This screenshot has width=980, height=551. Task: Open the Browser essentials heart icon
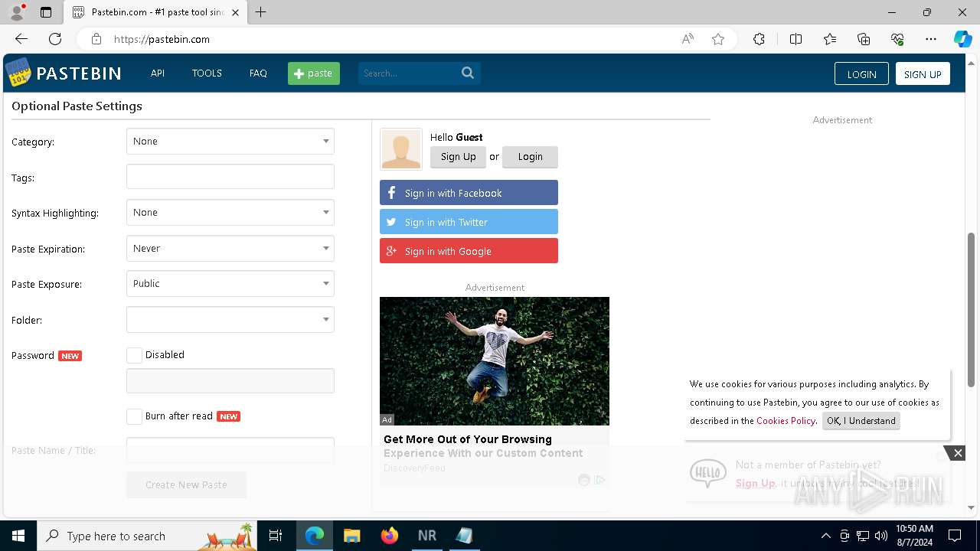coord(897,39)
